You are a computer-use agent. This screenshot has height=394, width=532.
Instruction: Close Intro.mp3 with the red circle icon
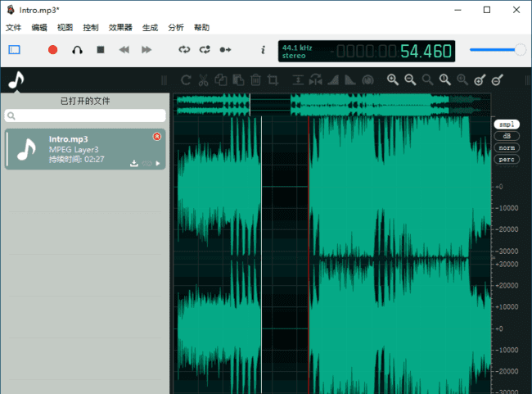[x=157, y=137]
